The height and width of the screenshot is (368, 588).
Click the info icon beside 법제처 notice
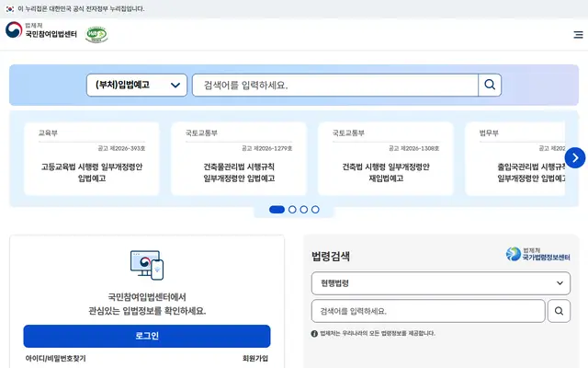pos(314,333)
